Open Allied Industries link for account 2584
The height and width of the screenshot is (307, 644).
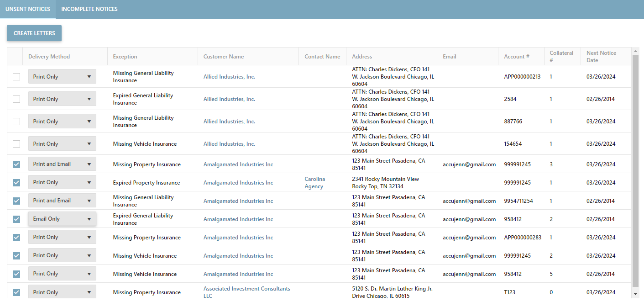pos(229,99)
